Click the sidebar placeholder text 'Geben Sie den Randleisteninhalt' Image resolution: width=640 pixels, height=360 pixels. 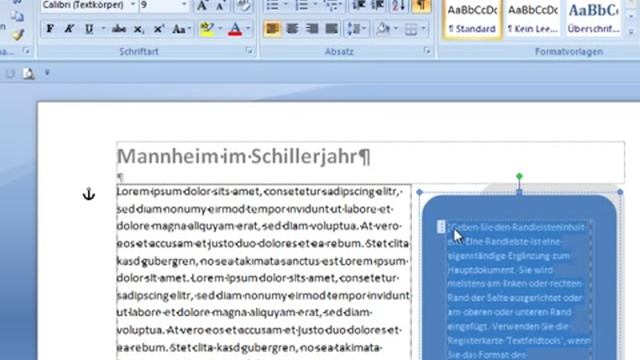pyautogui.click(x=517, y=227)
